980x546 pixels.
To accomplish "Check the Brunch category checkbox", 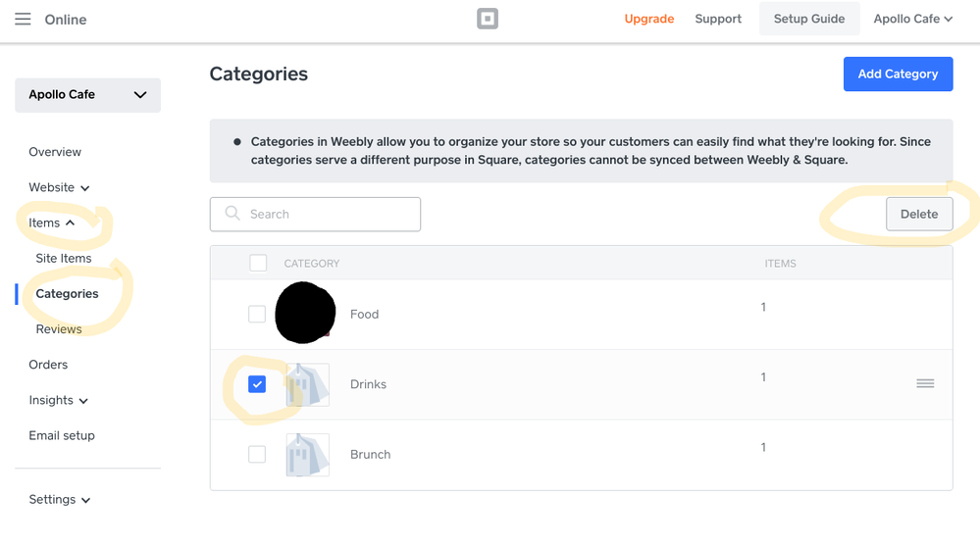I will tap(257, 455).
